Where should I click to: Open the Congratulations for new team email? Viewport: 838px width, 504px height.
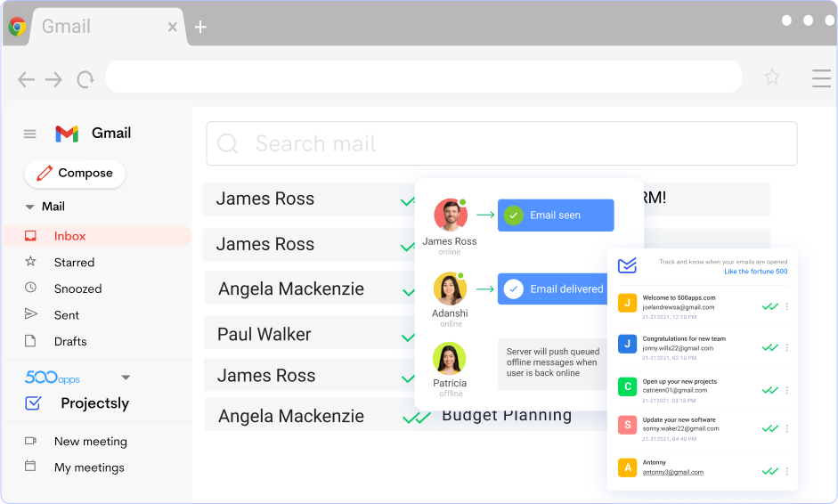(x=684, y=339)
